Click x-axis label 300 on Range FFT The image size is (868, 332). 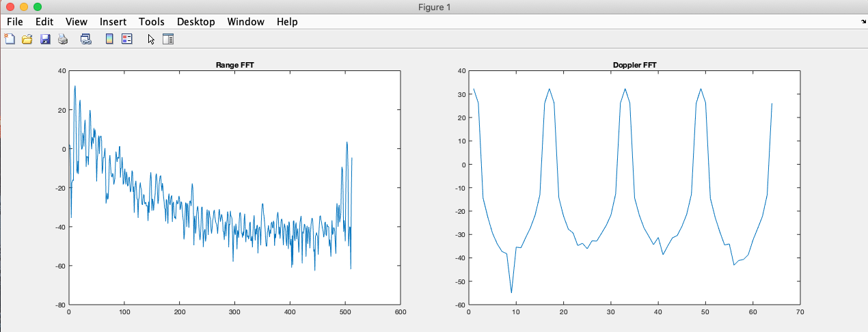pos(234,312)
